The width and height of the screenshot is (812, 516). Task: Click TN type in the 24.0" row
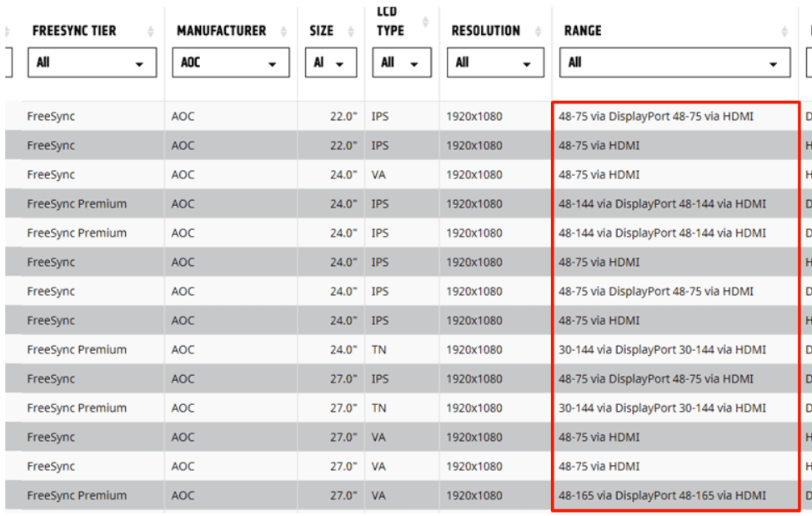(x=378, y=350)
